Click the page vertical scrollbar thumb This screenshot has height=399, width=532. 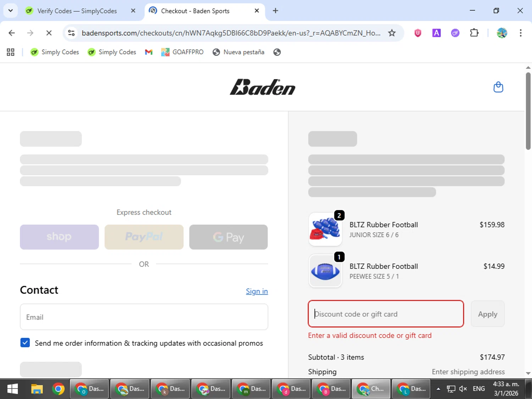(x=528, y=111)
